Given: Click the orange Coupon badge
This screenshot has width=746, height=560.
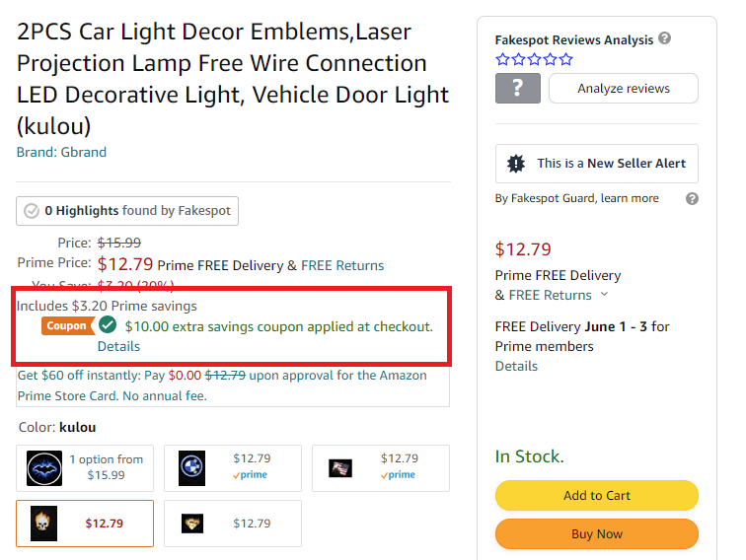Looking at the screenshot, I should (x=67, y=326).
